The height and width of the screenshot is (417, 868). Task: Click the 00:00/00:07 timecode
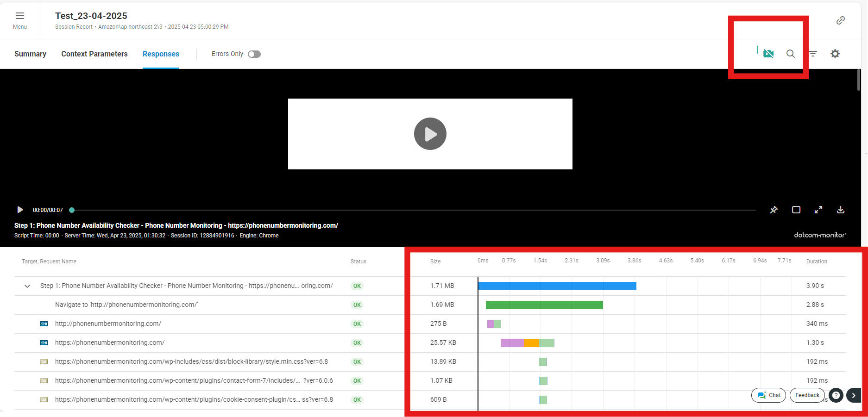click(48, 210)
